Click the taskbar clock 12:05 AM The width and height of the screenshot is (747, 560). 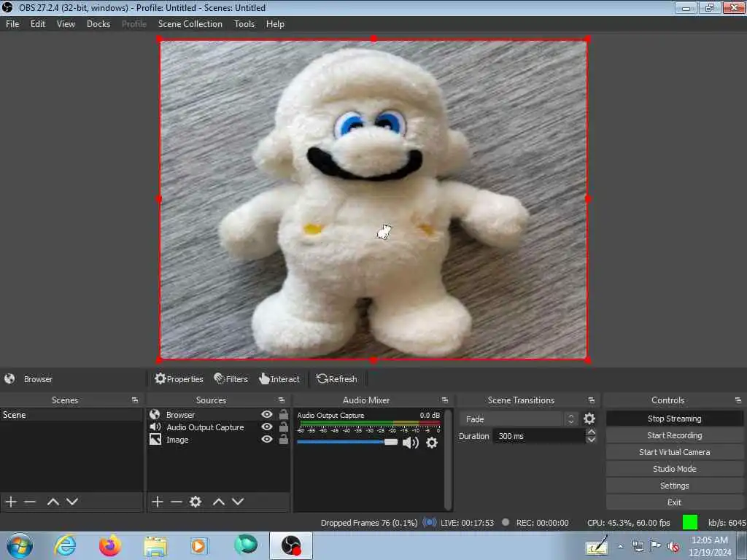coord(709,540)
